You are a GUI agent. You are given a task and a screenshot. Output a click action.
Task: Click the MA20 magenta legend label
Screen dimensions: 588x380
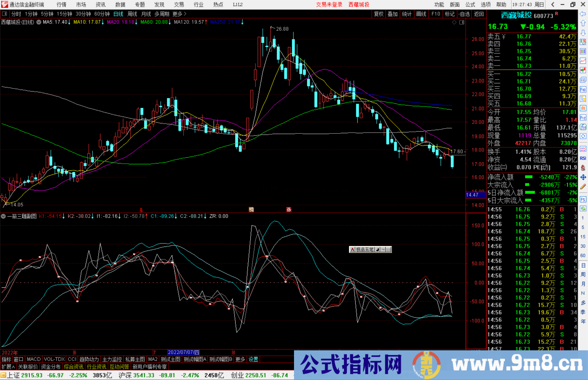coord(122,22)
